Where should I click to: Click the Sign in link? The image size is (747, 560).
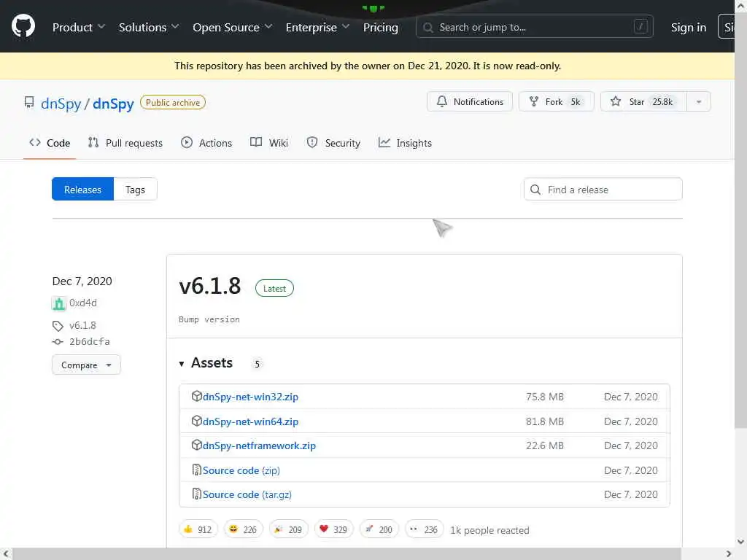[689, 27]
